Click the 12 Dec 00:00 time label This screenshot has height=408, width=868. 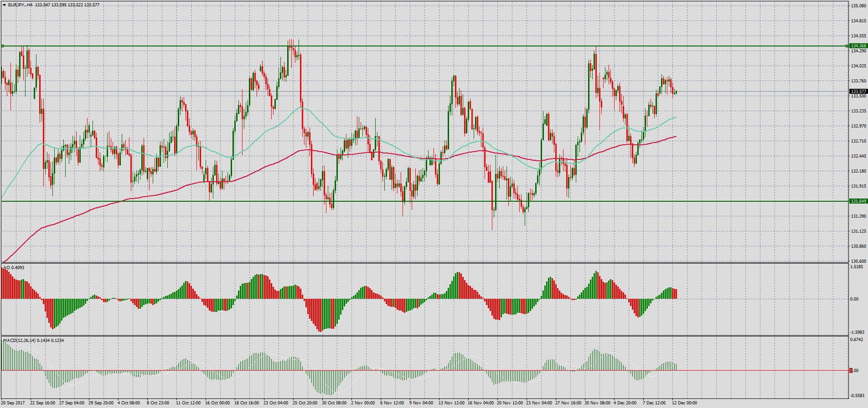(684, 403)
